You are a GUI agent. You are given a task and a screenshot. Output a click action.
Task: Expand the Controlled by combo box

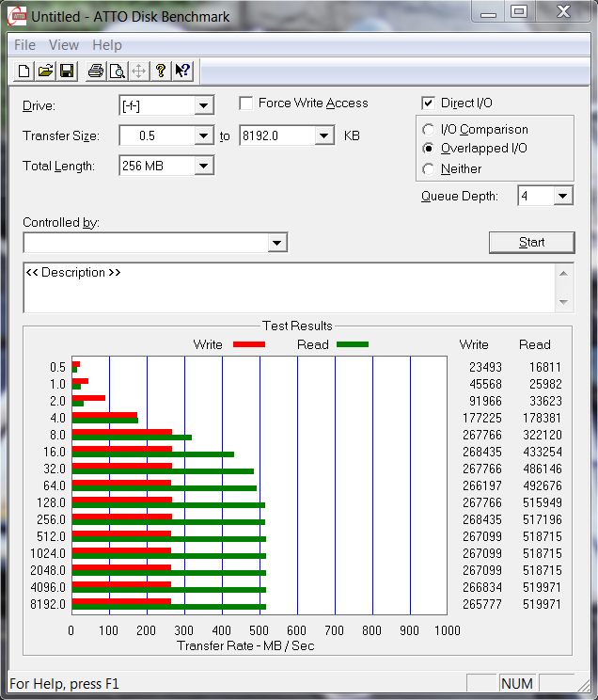276,244
